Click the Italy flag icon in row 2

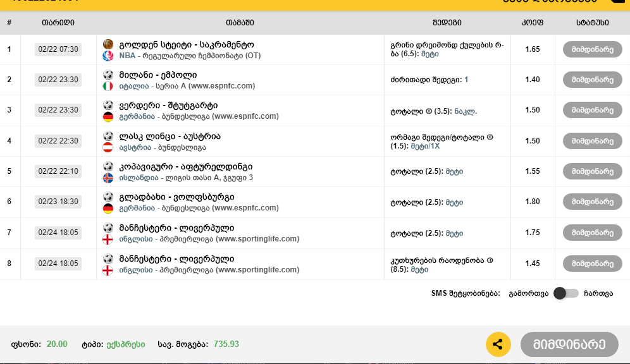click(108, 86)
